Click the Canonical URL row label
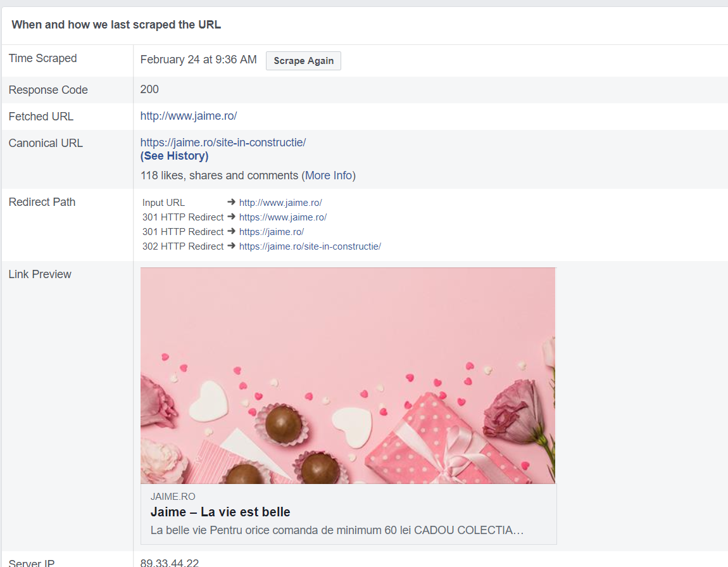The width and height of the screenshot is (728, 567). click(x=46, y=143)
